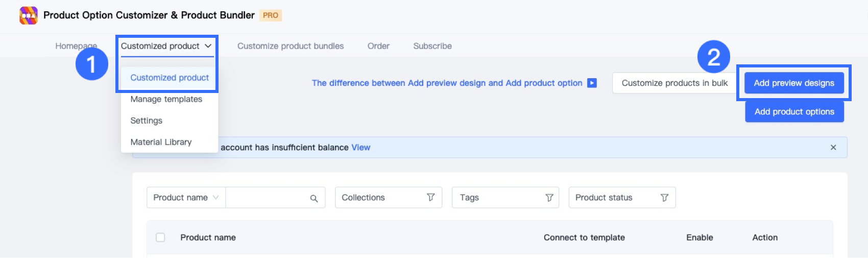
Task: Click the Tags filter funnel icon
Action: [549, 197]
